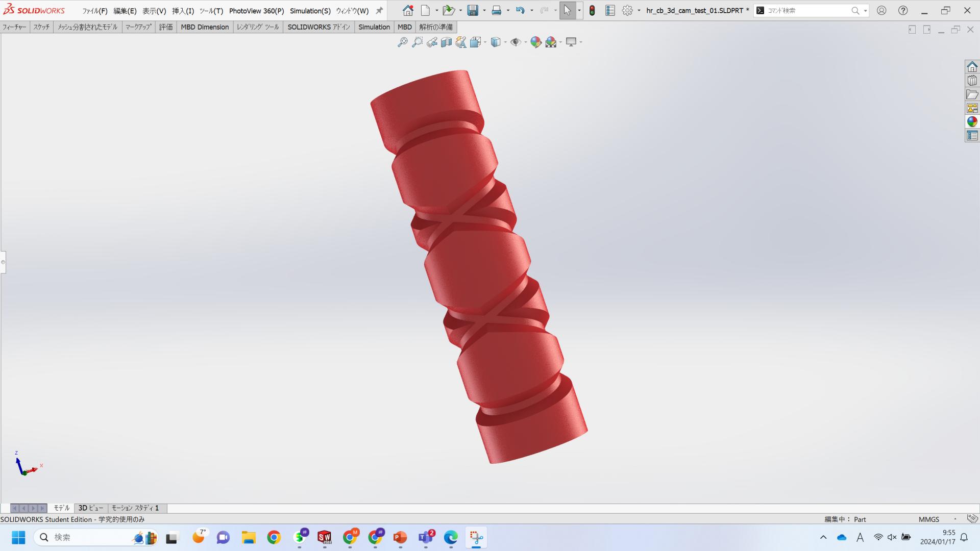Click Zoom to Area icon
Image resolution: width=980 pixels, height=551 pixels.
tap(417, 42)
